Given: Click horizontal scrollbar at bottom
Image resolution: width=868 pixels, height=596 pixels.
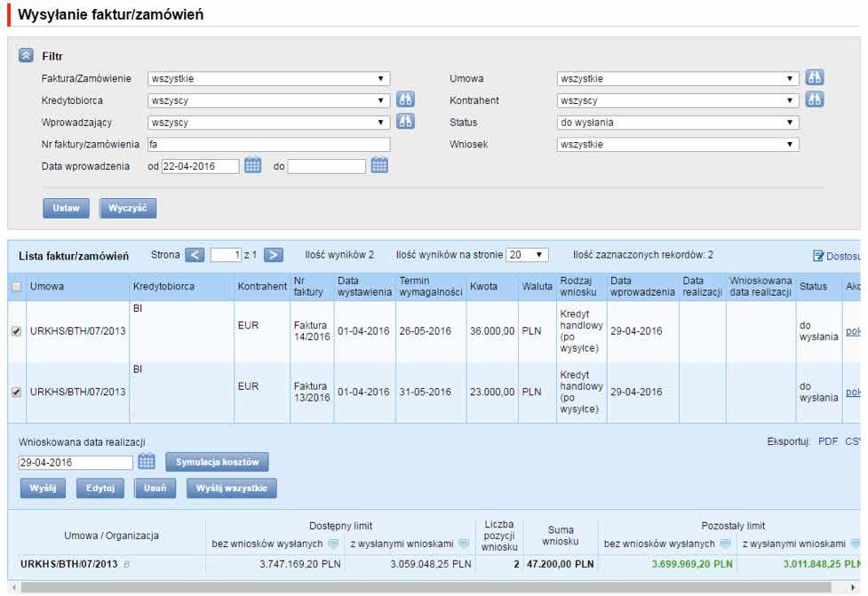Looking at the screenshot, I should click(x=426, y=587).
